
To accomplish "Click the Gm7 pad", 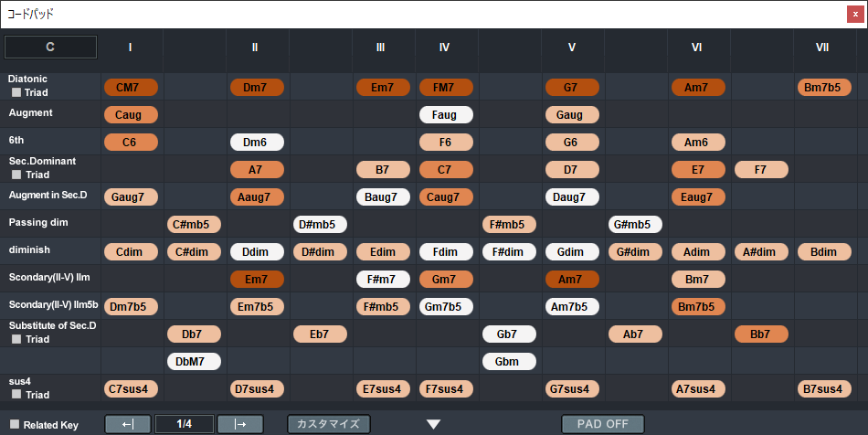I will click(446, 280).
